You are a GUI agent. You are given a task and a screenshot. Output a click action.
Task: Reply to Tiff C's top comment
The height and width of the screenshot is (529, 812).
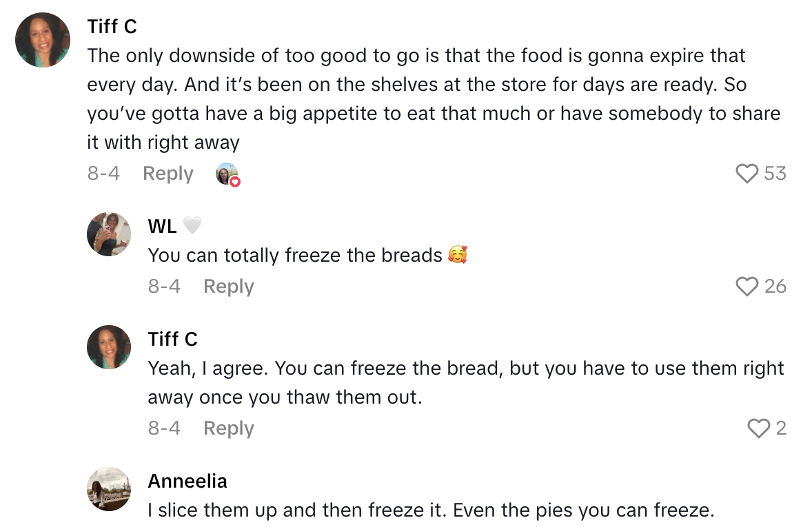(168, 174)
